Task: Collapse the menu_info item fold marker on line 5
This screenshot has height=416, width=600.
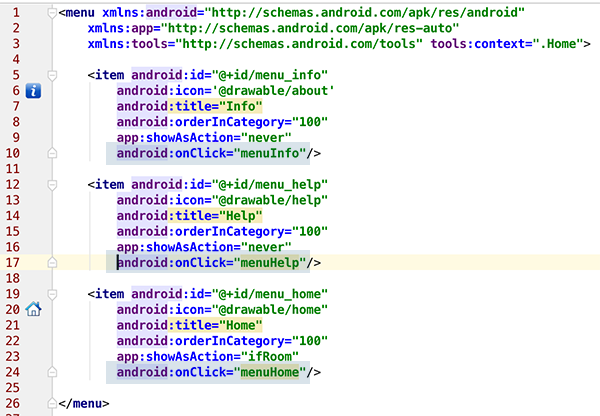Action: click(x=52, y=75)
